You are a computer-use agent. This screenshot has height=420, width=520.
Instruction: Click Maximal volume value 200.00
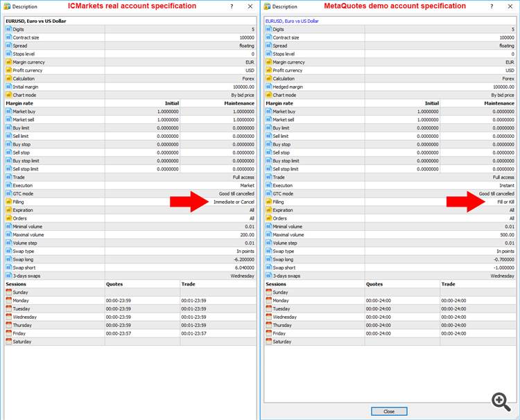click(x=247, y=235)
